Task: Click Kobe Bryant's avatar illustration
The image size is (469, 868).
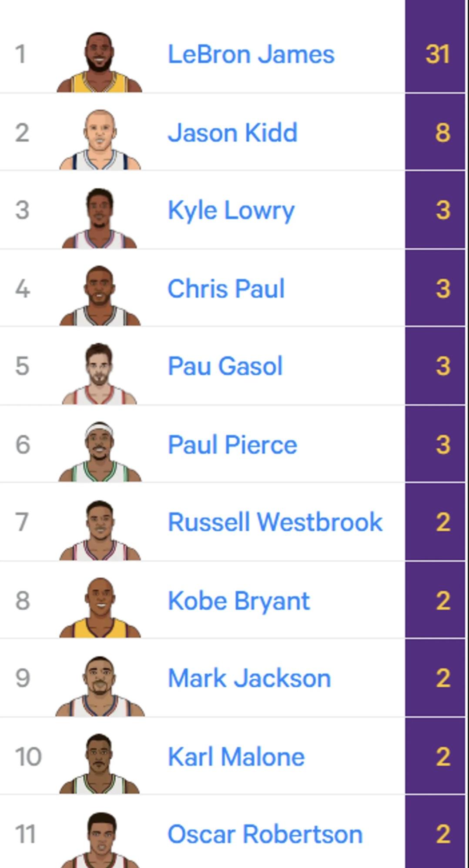Action: point(99,608)
